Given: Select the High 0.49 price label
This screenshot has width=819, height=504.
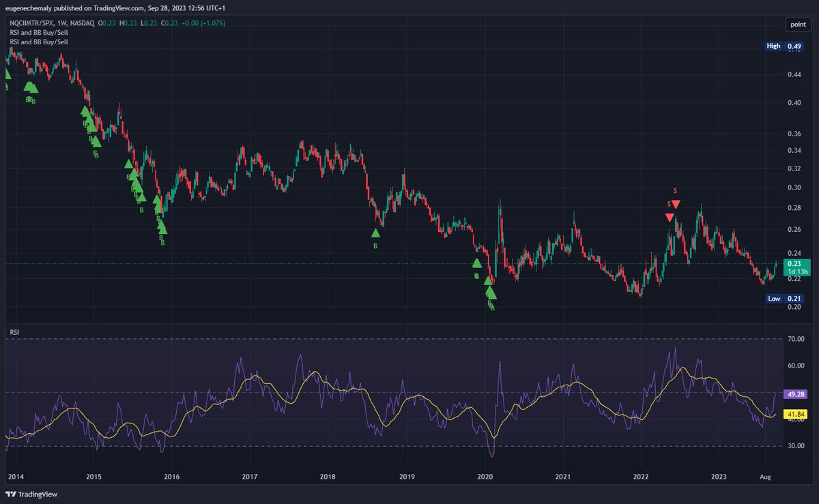Looking at the screenshot, I should click(785, 46).
